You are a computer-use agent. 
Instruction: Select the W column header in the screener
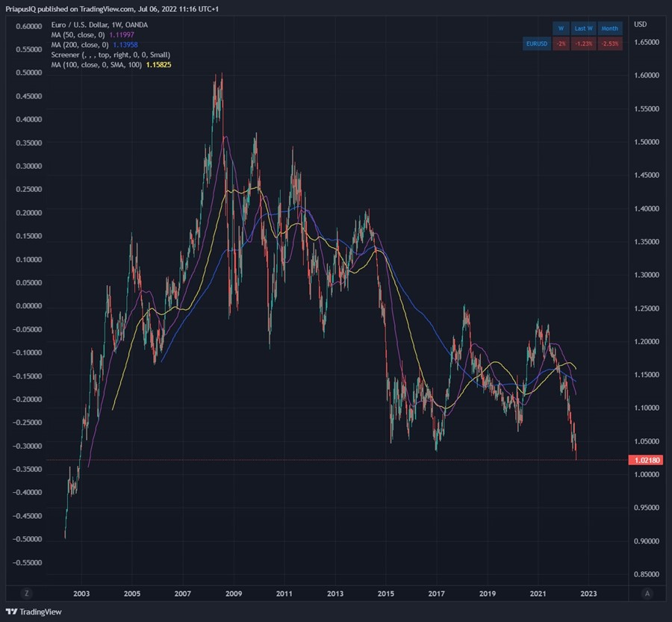click(x=561, y=28)
